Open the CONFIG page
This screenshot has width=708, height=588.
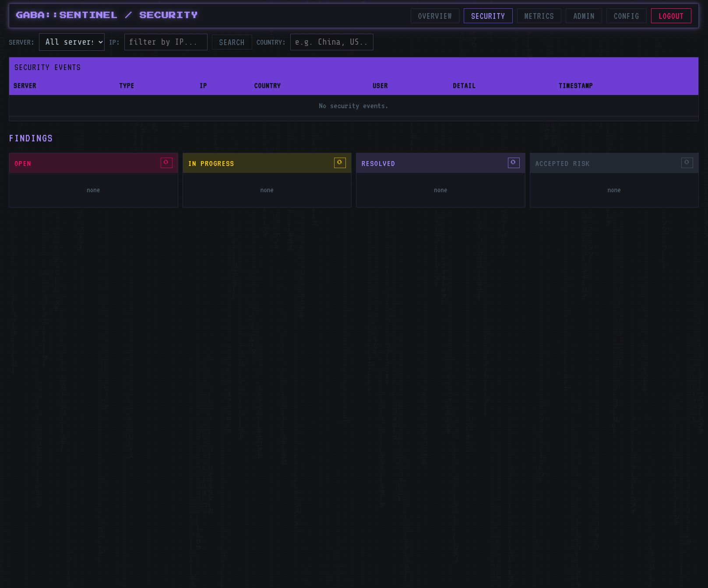coord(626,16)
